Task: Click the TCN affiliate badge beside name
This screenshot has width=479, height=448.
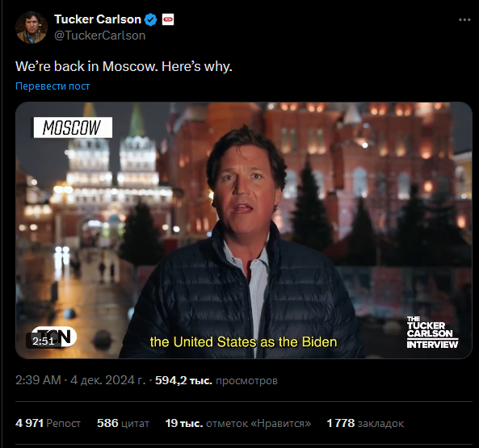Action: (168, 19)
